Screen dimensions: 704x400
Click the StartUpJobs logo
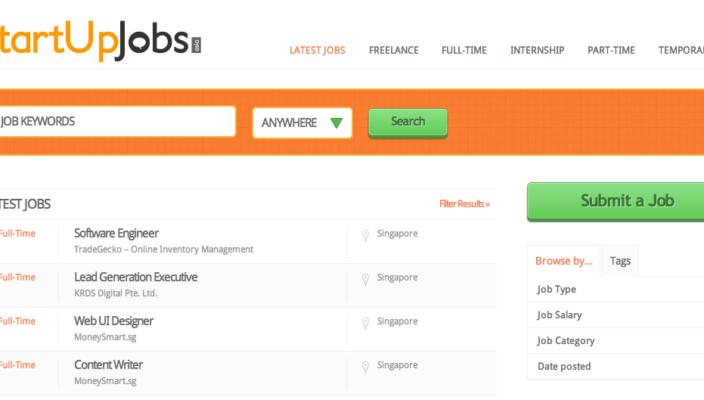(x=100, y=38)
